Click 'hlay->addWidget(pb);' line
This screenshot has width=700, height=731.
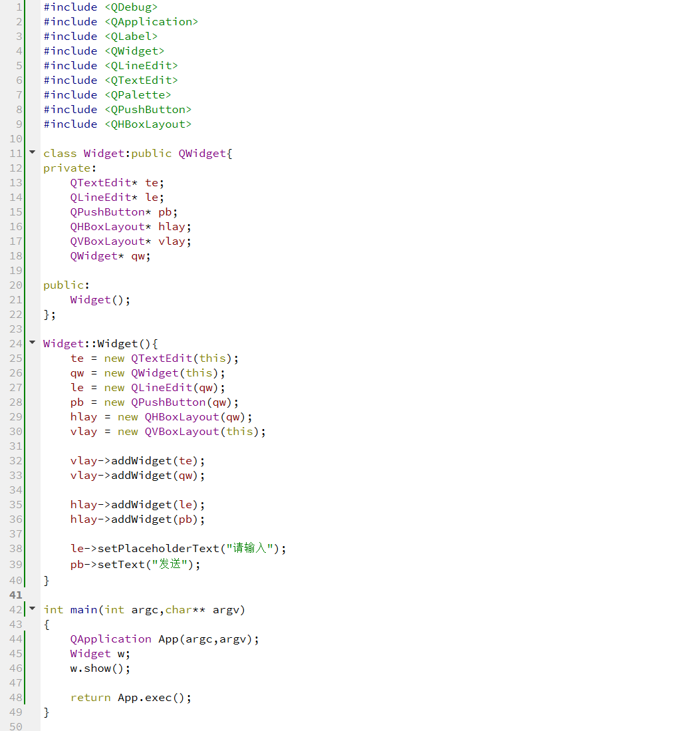point(138,519)
